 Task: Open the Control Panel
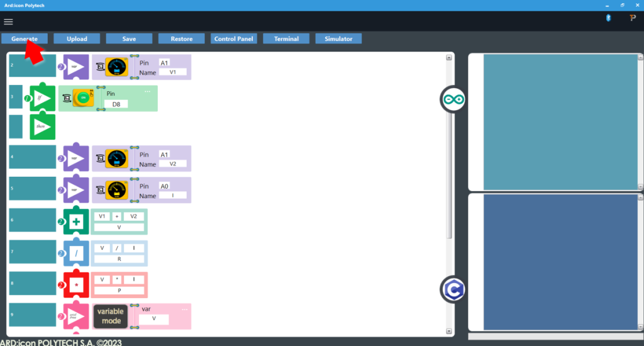tap(233, 38)
